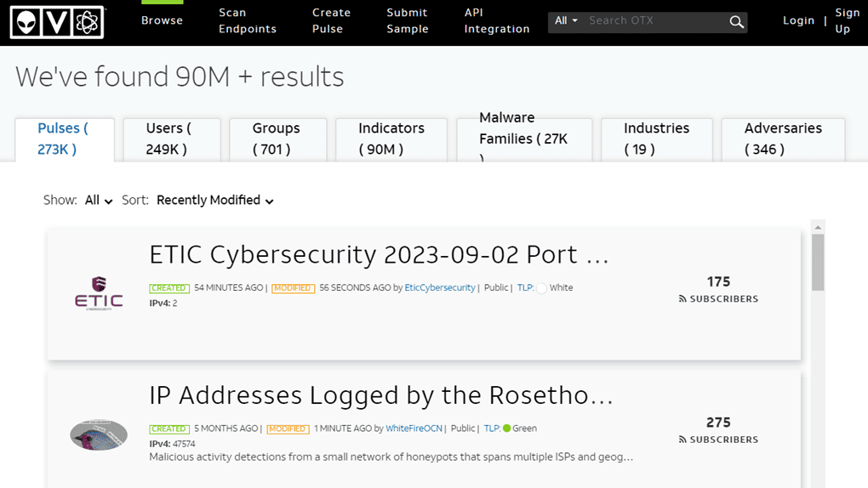
Task: Click the Sign Up link
Action: coord(847,20)
